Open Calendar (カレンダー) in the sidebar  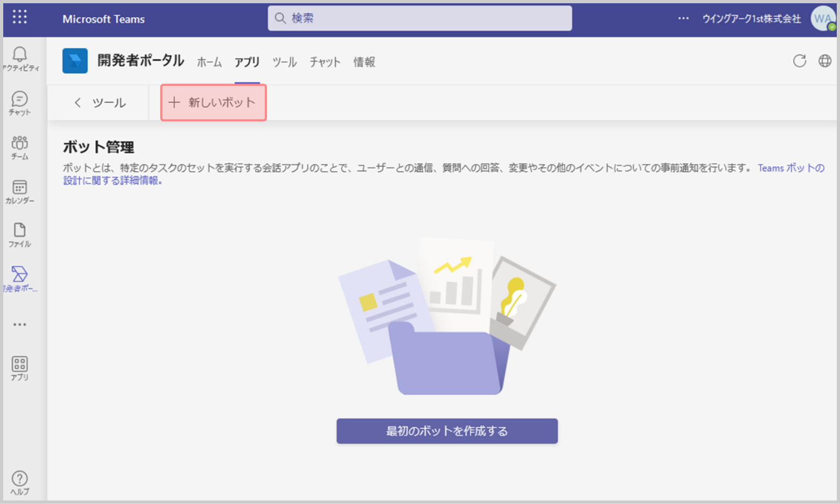(x=20, y=191)
